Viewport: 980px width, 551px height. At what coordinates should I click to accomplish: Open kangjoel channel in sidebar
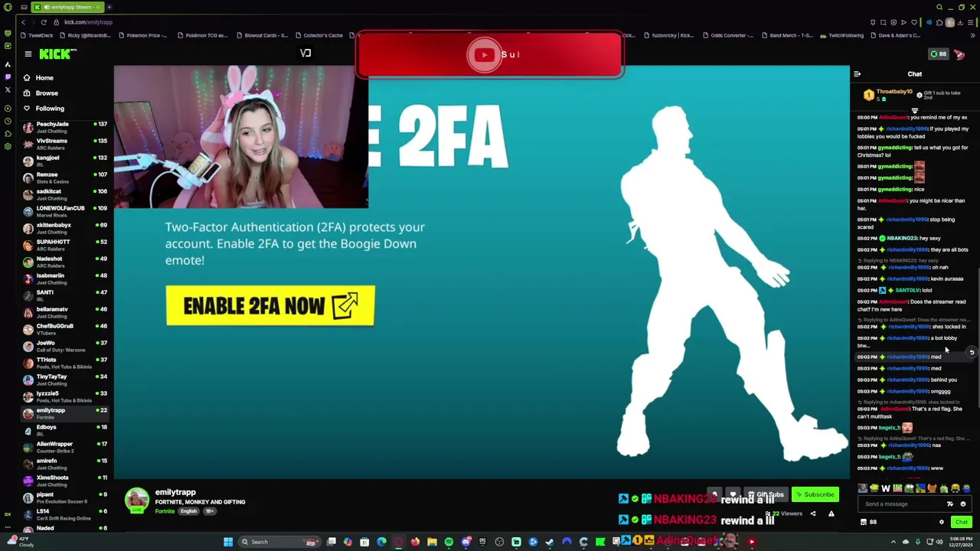pos(65,161)
